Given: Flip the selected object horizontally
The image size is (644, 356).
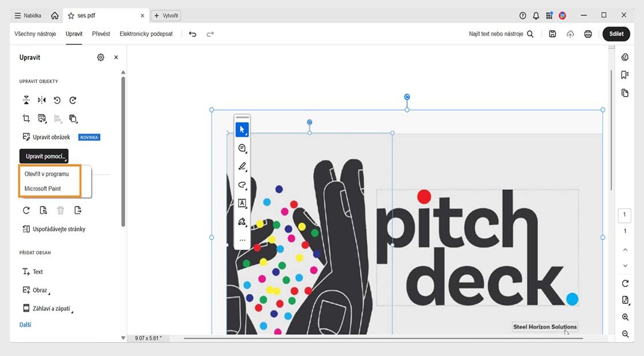Looking at the screenshot, I should click(42, 100).
